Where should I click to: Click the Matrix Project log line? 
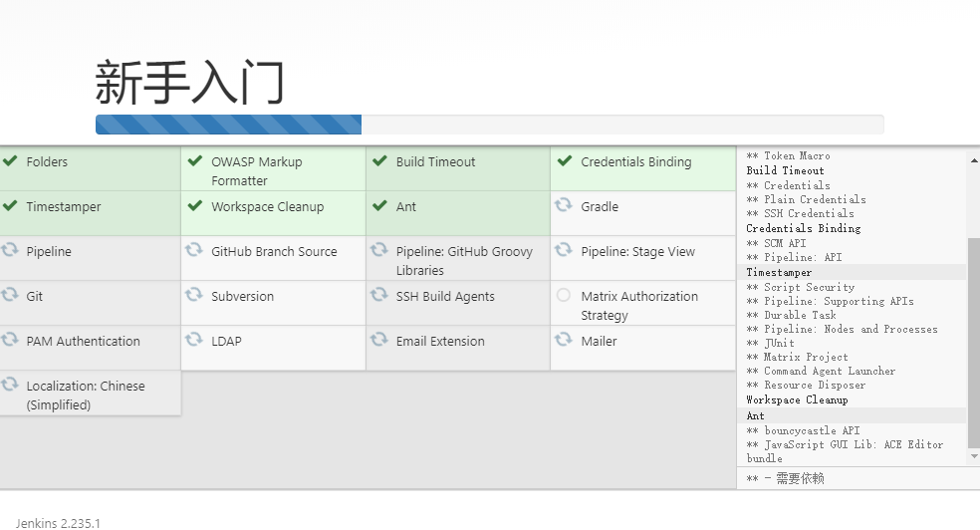(797, 357)
